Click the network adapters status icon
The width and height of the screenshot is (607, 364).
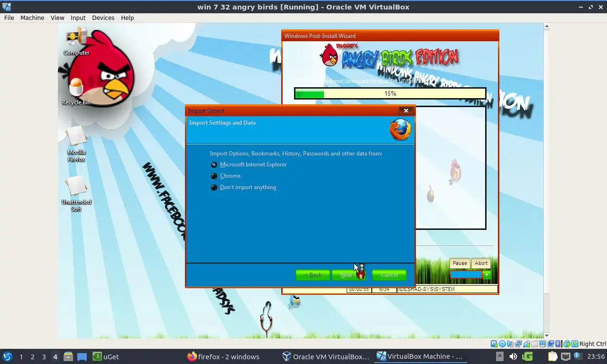point(518,344)
